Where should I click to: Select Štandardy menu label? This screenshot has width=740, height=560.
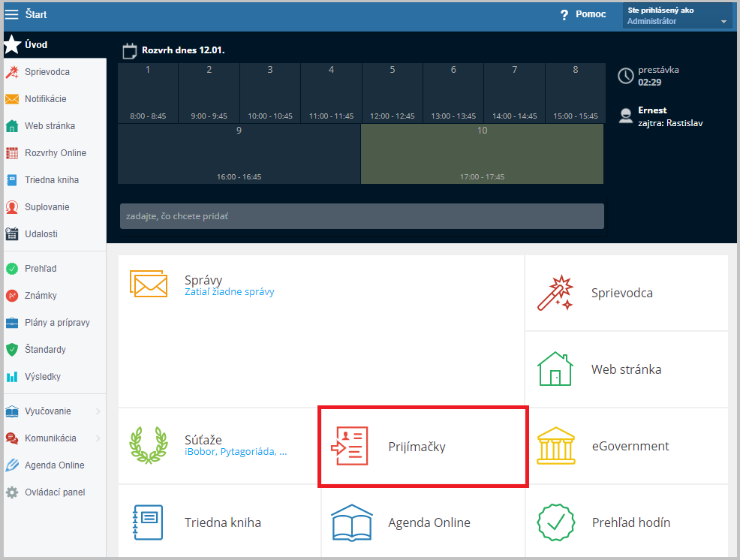pyautogui.click(x=45, y=349)
